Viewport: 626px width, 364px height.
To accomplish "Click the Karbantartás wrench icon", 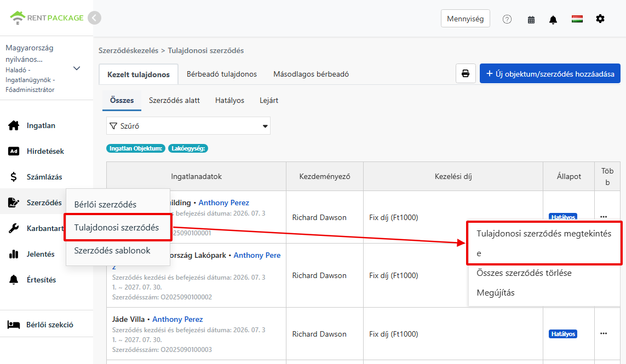I will [x=14, y=228].
